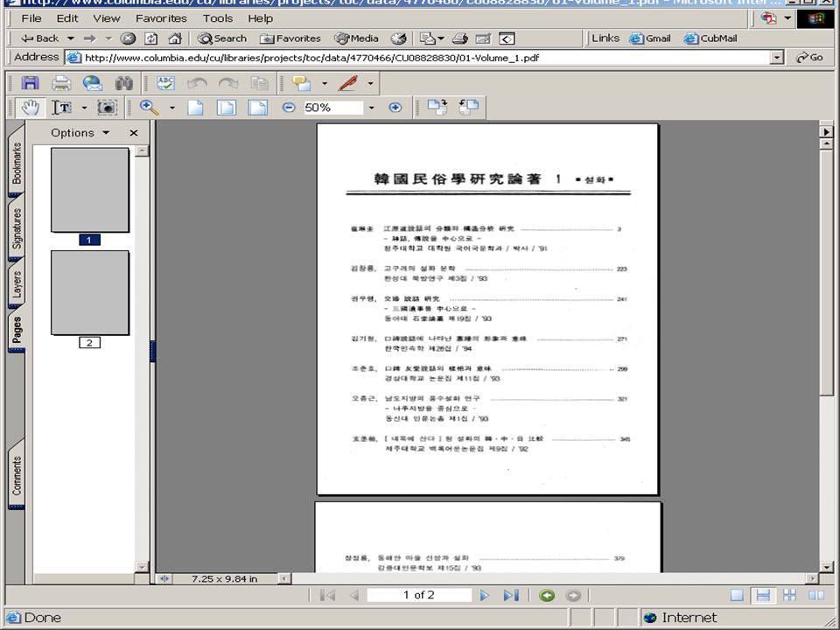840x630 pixels.
Task: Click the History icon in browser toolbar
Action: tap(398, 38)
